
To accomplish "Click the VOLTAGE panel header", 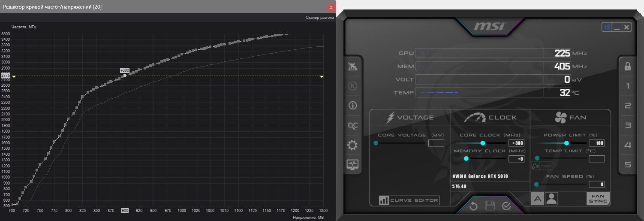I will pos(410,117).
